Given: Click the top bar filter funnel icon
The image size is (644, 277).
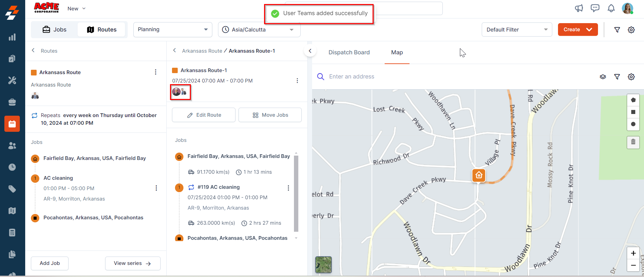Looking at the screenshot, I should [617, 30].
